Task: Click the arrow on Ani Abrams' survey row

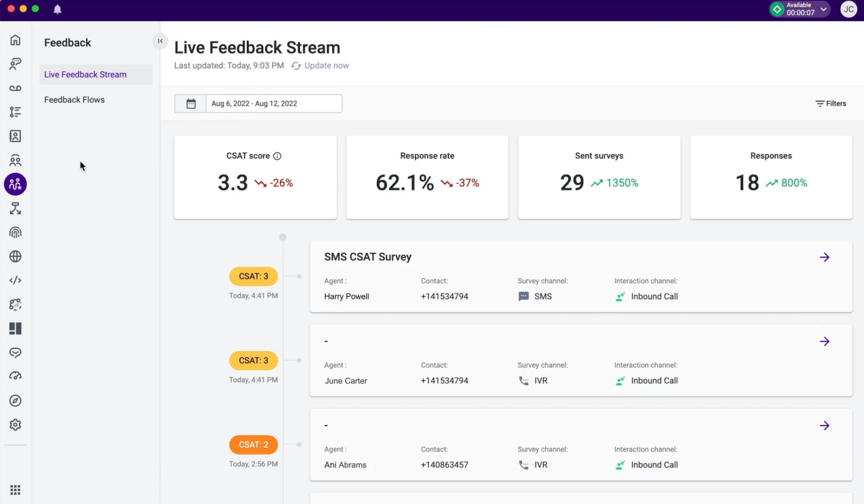Action: click(x=824, y=425)
